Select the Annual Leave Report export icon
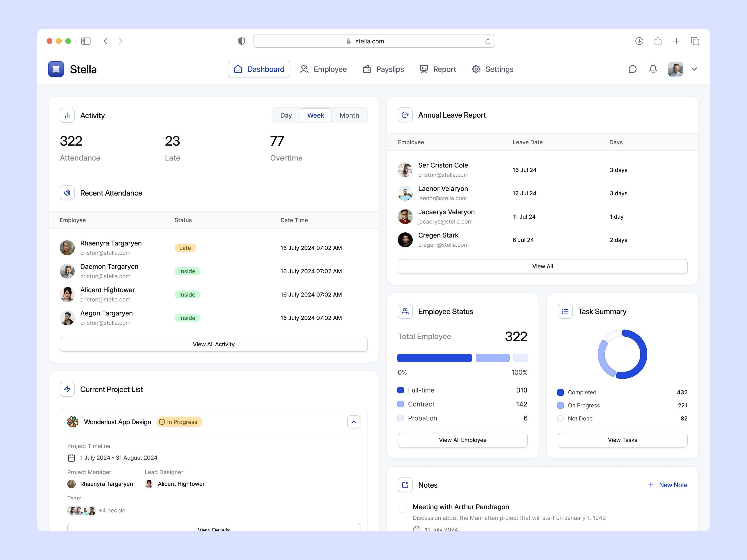The height and width of the screenshot is (560, 747). tap(405, 115)
